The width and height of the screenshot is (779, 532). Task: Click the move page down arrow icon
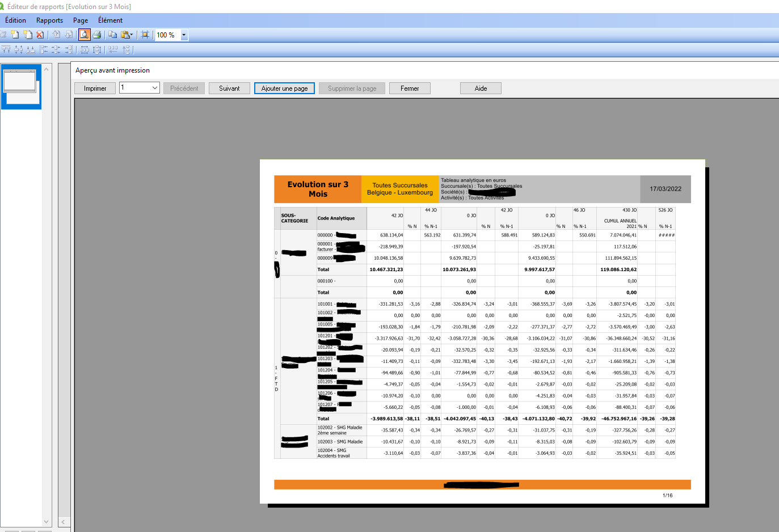click(x=68, y=35)
